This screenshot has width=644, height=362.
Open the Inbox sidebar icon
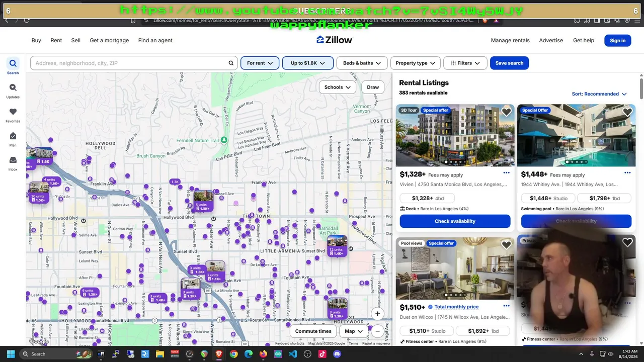click(x=13, y=160)
